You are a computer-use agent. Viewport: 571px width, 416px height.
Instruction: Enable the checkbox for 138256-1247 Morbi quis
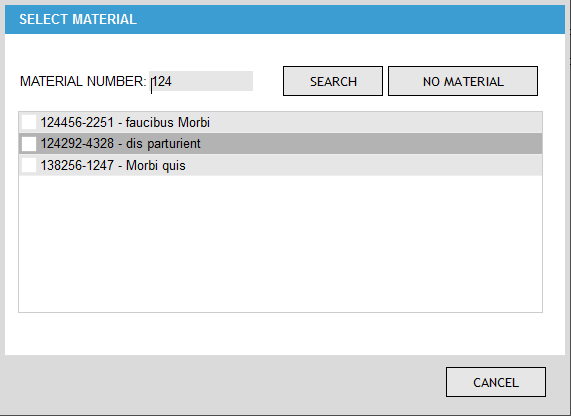[x=29, y=165]
